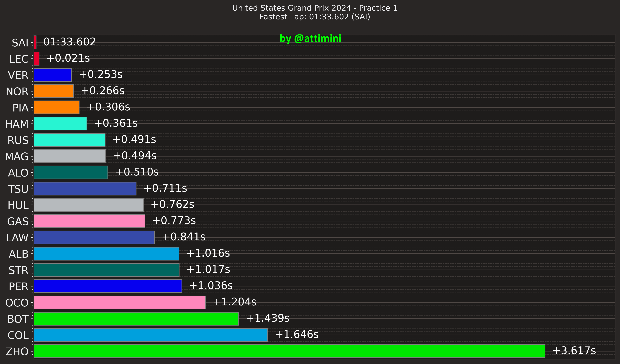Screen dimensions: 620x364
Task: Click the green ZHO bar
Action: click(x=289, y=351)
